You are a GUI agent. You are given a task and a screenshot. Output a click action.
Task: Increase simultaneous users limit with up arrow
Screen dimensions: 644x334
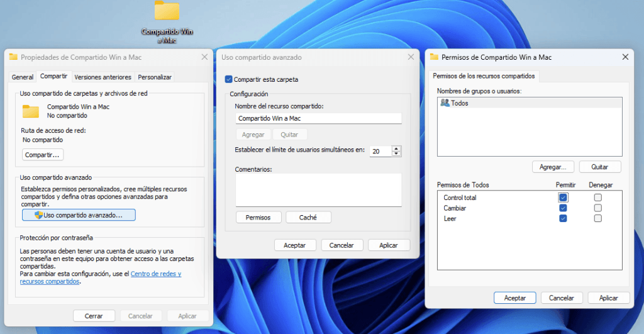(396, 148)
